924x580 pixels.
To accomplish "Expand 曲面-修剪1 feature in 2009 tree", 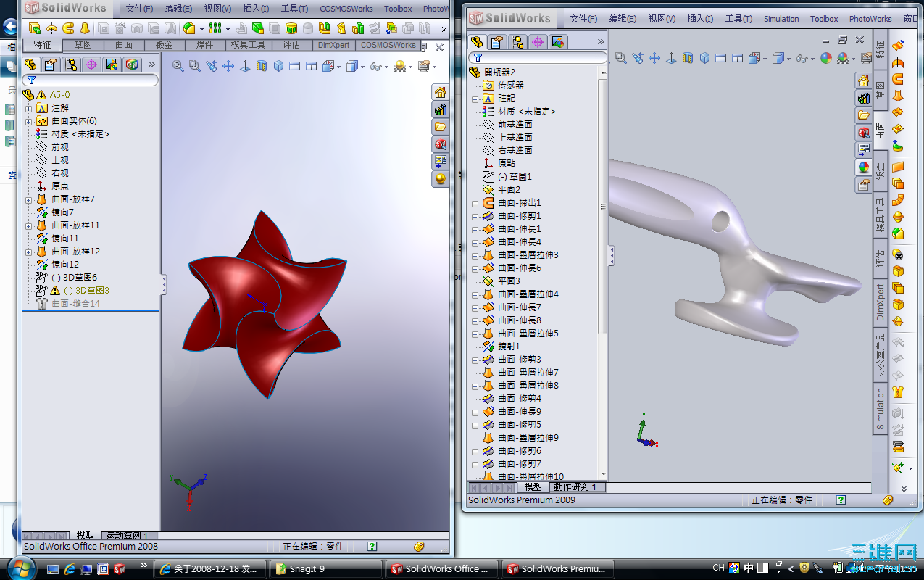I will [x=475, y=216].
